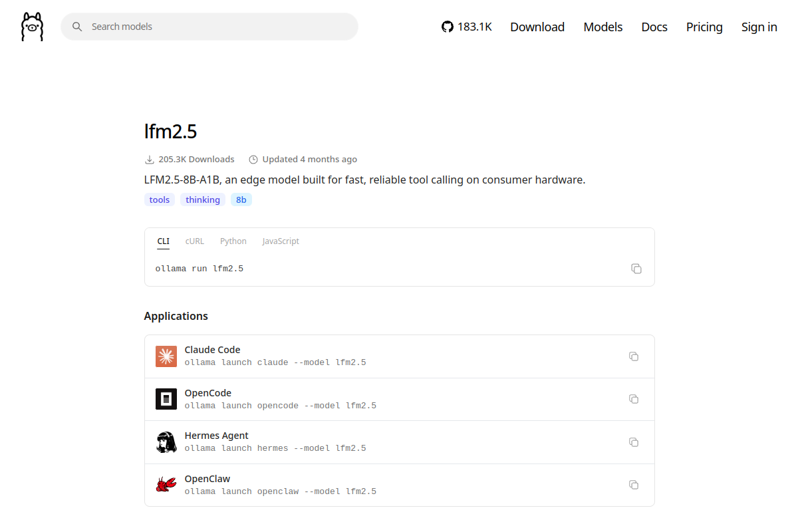The width and height of the screenshot is (798, 532).
Task: Switch to the JavaScript tab
Action: tap(281, 241)
